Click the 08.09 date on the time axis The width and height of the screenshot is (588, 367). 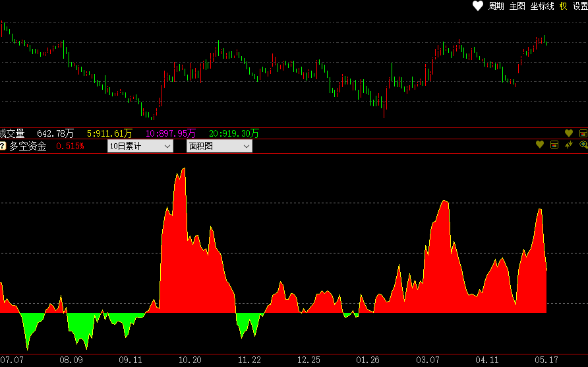[71, 360]
